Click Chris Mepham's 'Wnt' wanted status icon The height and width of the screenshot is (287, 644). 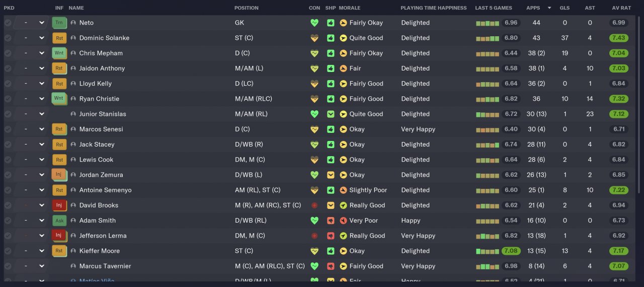click(59, 53)
